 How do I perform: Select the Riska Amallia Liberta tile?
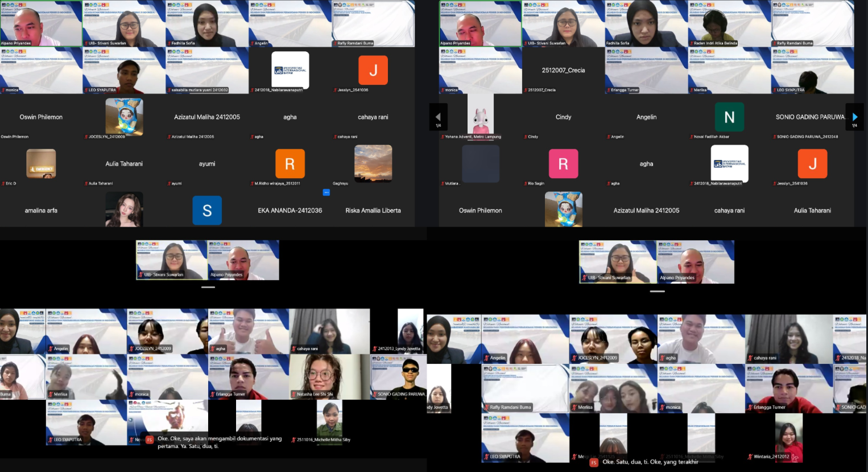[x=373, y=211]
